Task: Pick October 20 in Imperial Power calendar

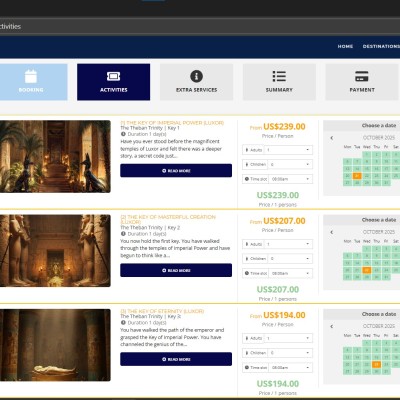Action: click(347, 176)
